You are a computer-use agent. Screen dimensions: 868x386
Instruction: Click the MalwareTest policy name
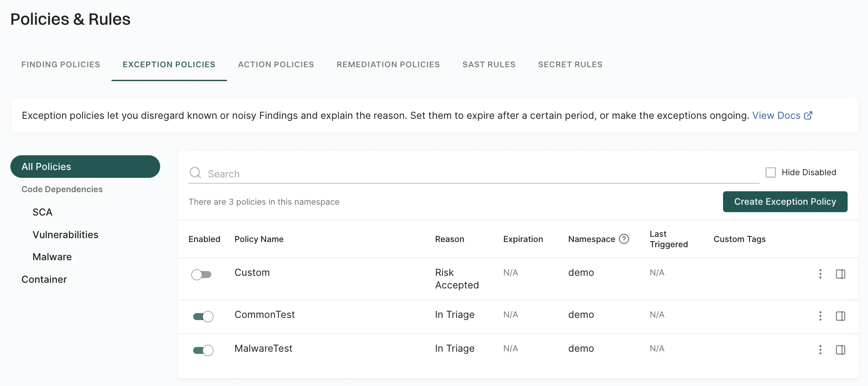[263, 348]
